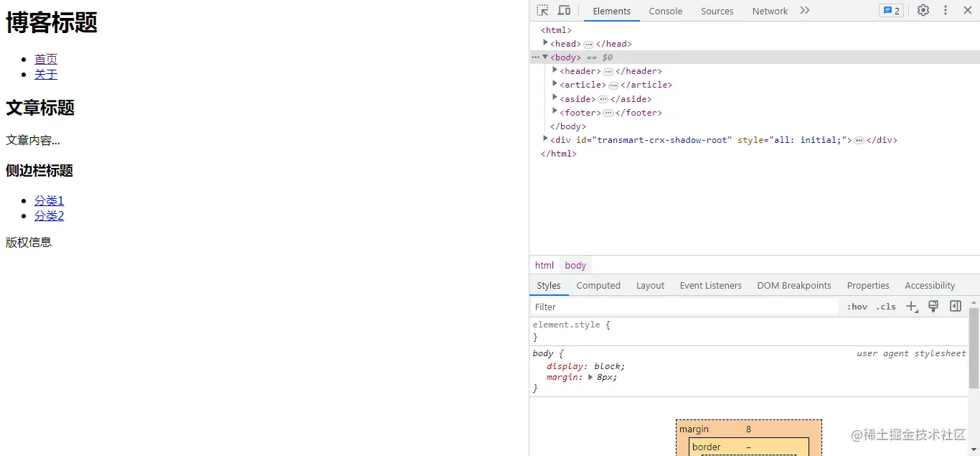
Task: Open the issues counter badge showing 2
Action: (891, 11)
